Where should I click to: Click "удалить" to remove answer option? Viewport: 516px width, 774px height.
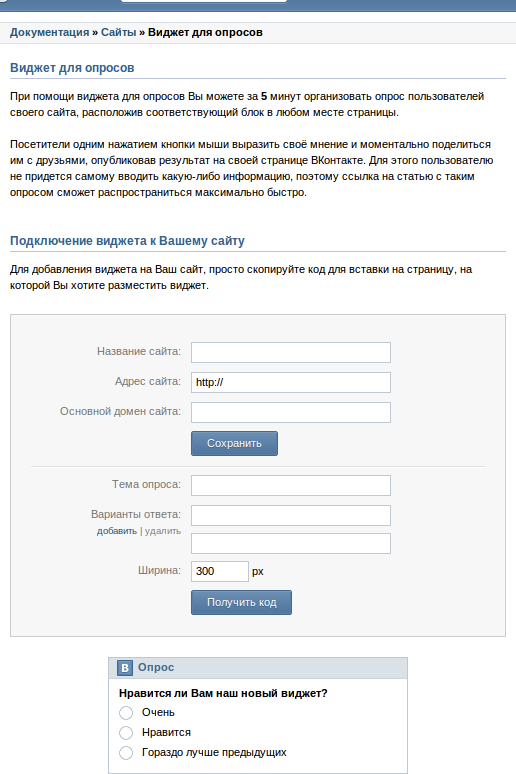tap(162, 531)
